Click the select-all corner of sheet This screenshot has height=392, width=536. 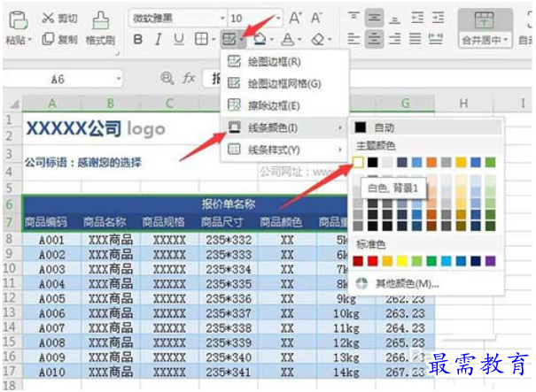13,104
